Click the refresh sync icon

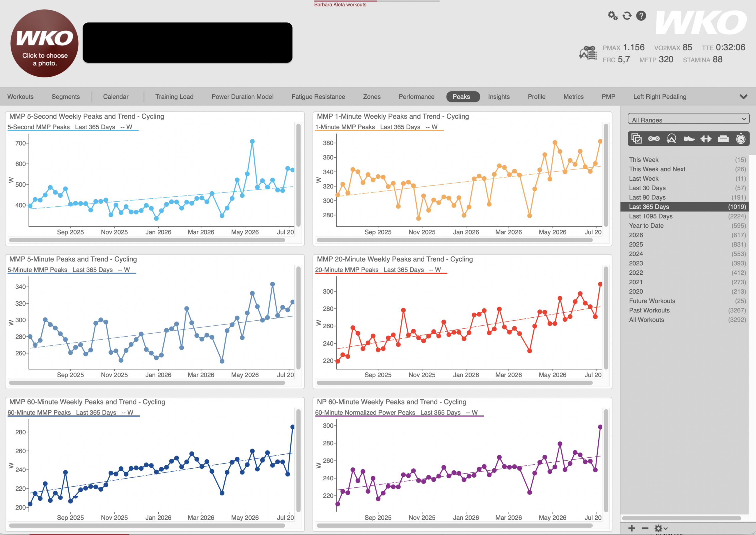coord(627,15)
